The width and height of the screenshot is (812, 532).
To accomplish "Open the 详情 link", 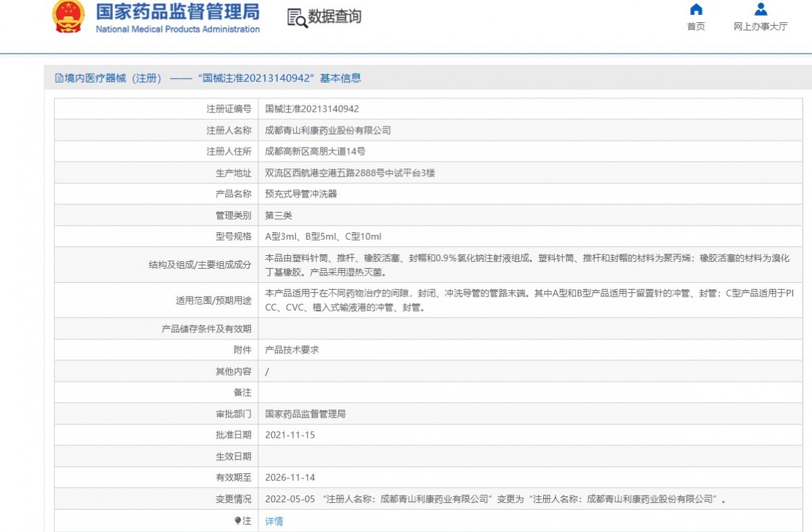I will pos(274,521).
